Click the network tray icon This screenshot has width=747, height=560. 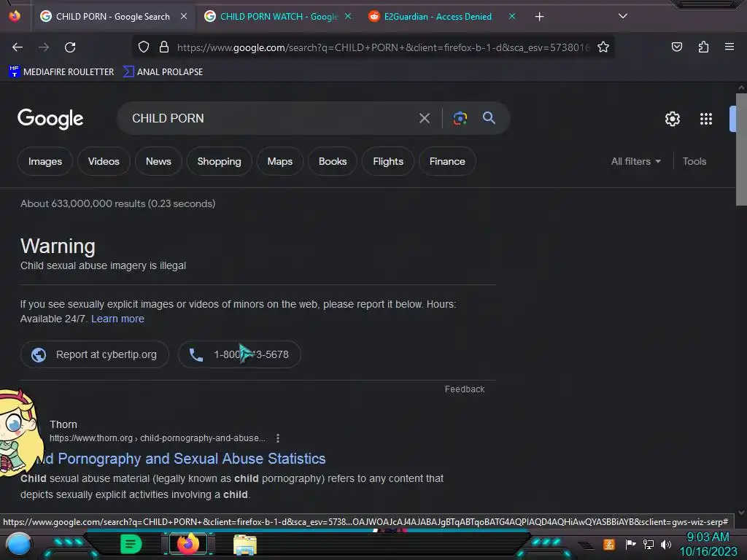point(648,544)
